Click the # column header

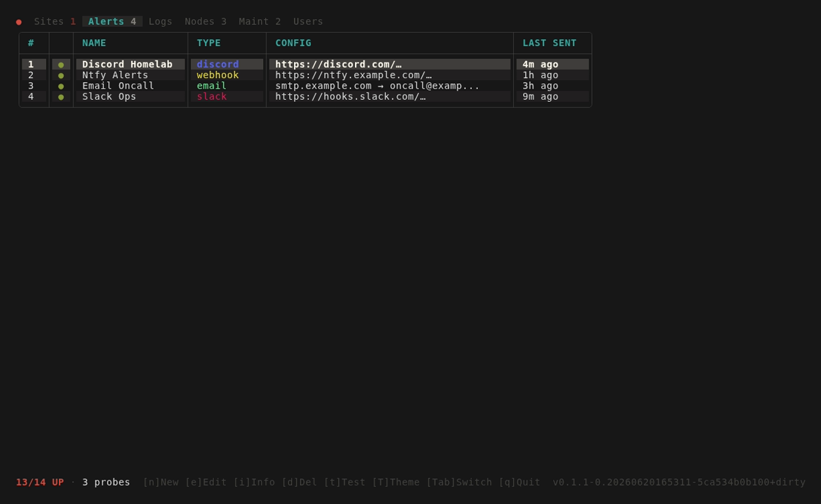click(31, 43)
